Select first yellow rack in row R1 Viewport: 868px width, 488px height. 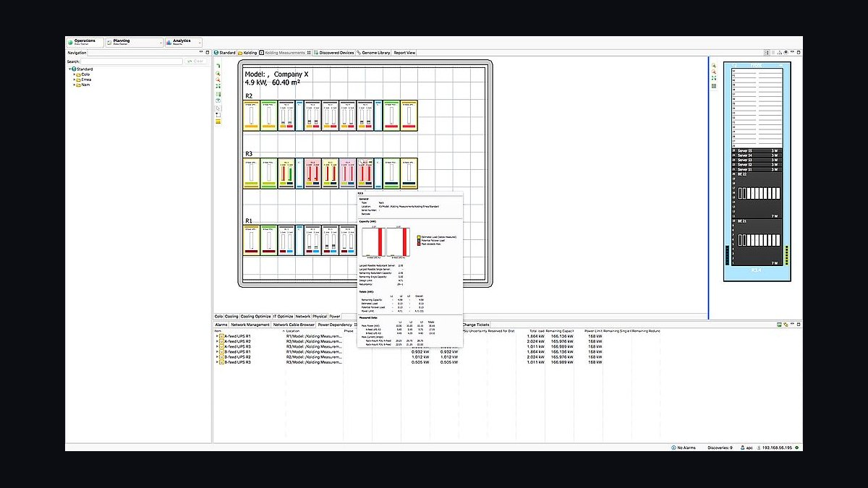(x=251, y=239)
